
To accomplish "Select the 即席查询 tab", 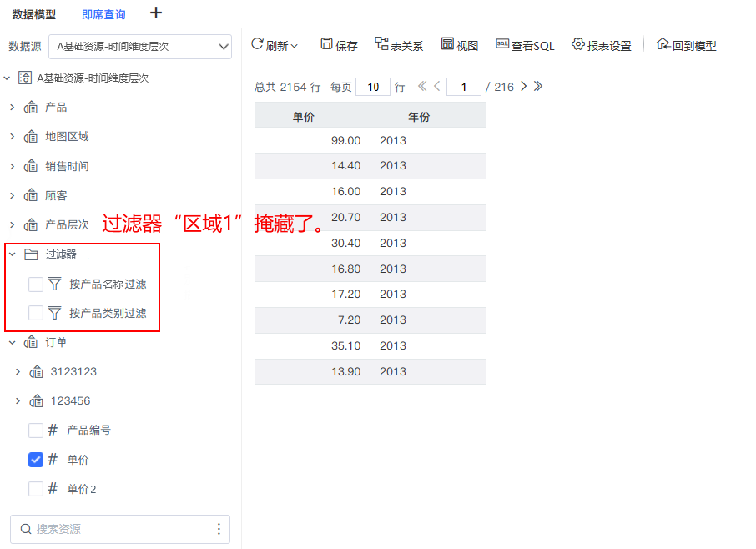I will pyautogui.click(x=103, y=14).
